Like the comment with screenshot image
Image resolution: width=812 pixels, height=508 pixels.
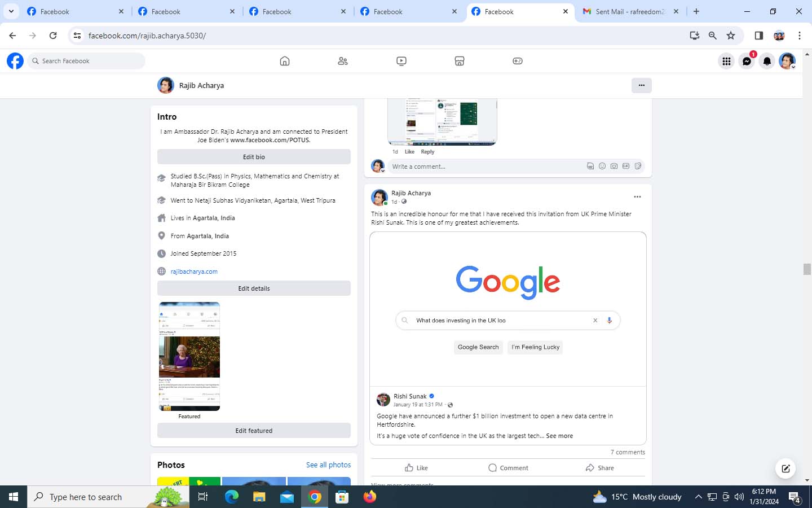pyautogui.click(x=409, y=152)
